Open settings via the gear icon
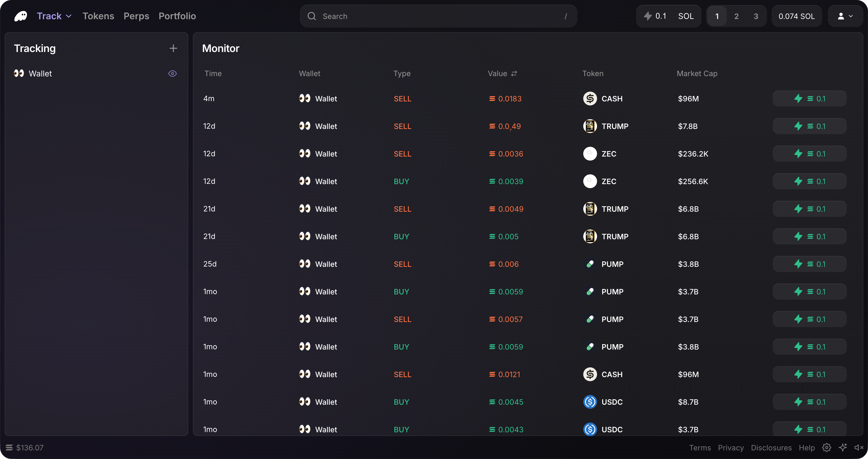Viewport: 868px width, 459px height. [x=827, y=448]
